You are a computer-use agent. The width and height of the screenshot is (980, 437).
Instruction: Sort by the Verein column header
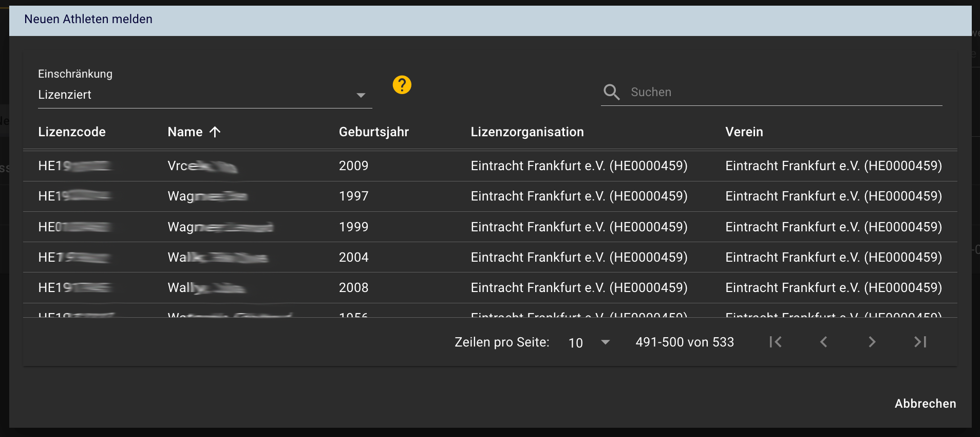pyautogui.click(x=744, y=132)
